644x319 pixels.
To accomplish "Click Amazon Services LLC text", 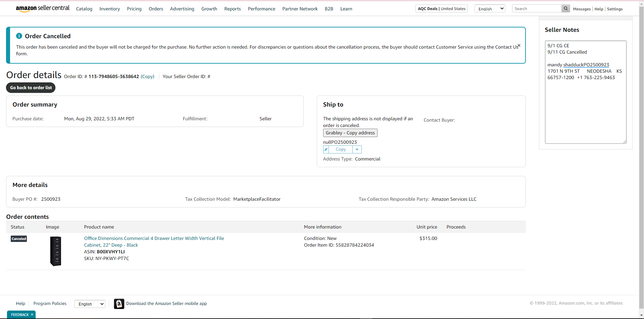I will click(454, 199).
